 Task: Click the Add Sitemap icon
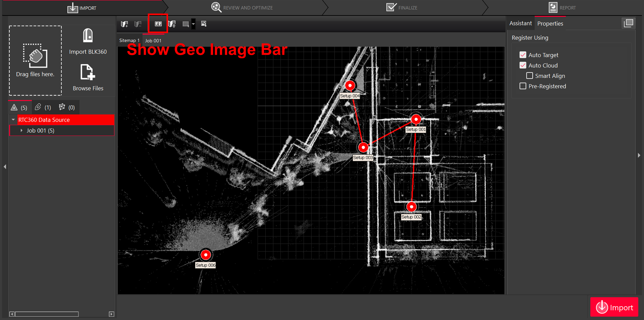tap(125, 24)
